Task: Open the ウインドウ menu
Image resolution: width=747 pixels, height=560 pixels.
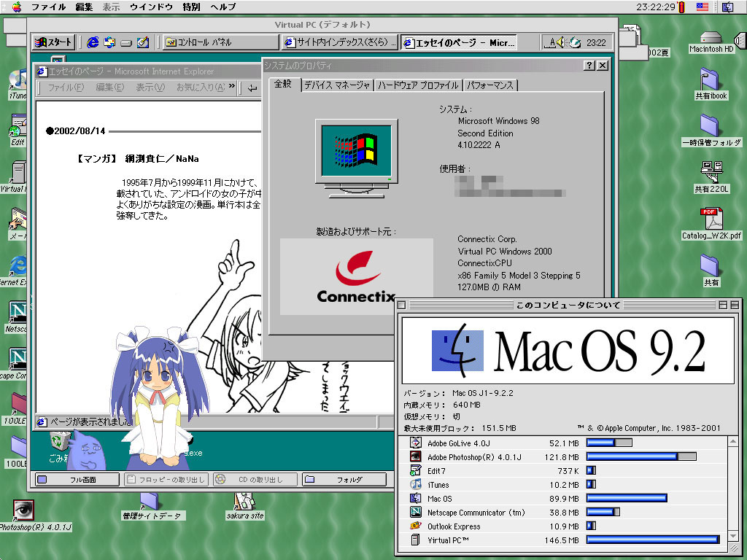Action: 151,7
